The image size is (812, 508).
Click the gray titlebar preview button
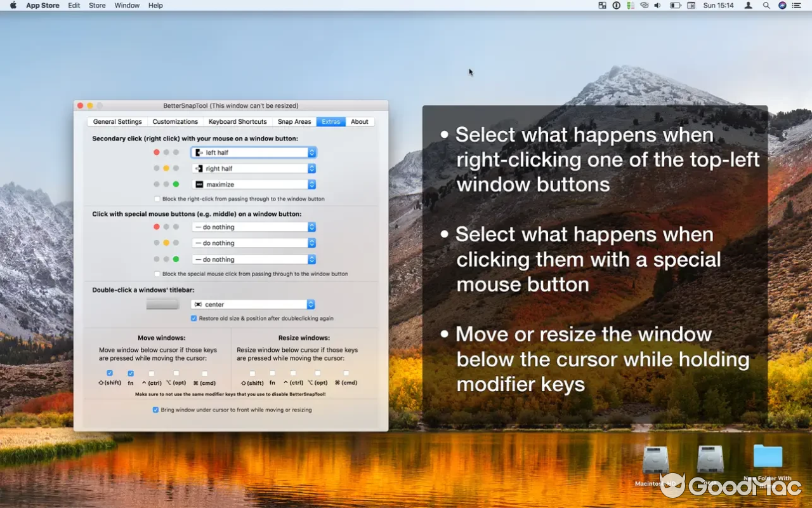tap(162, 304)
